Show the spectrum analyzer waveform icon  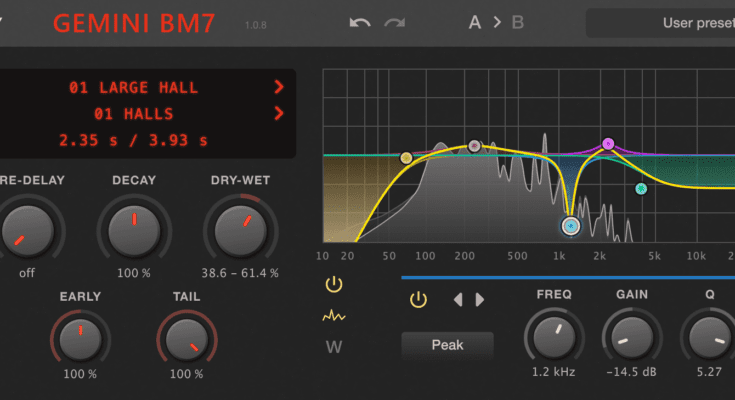tap(334, 316)
